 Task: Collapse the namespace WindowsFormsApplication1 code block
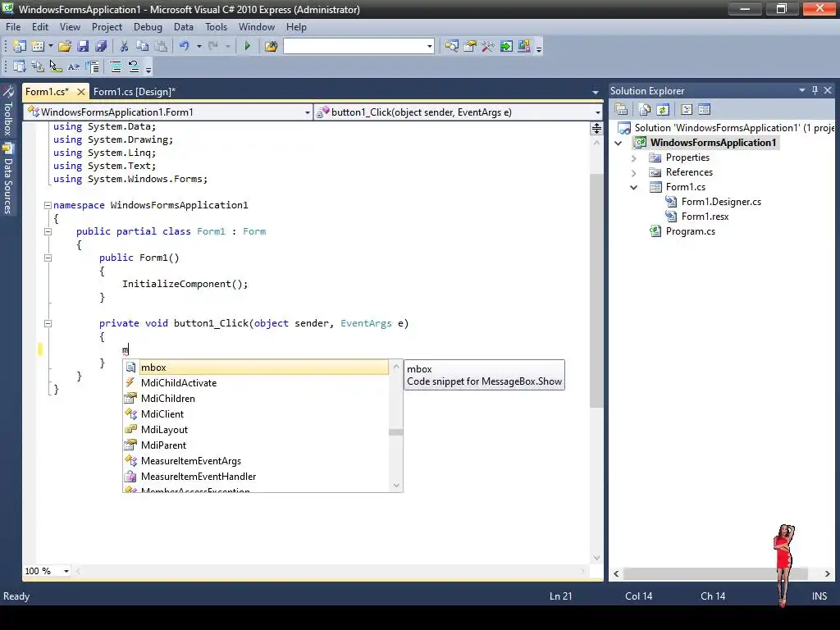click(x=48, y=205)
